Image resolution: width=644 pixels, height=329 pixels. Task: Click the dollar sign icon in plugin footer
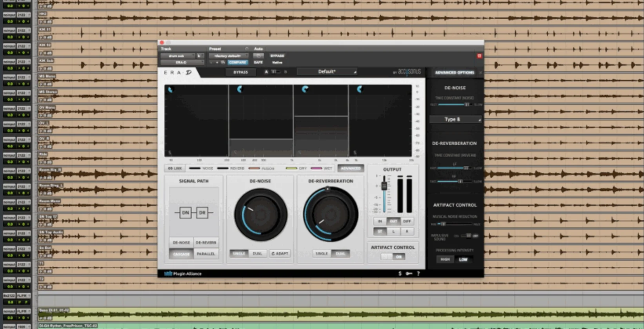[x=400, y=273]
